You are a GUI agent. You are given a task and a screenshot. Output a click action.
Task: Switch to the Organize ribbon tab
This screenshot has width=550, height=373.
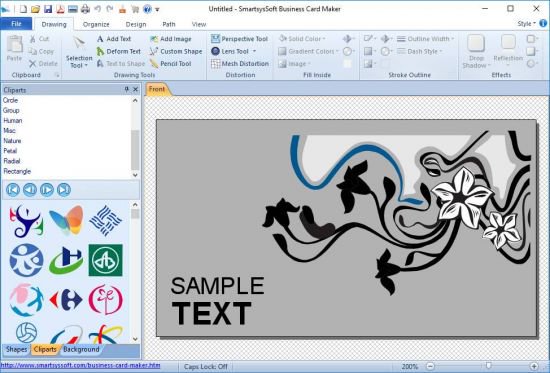click(96, 24)
